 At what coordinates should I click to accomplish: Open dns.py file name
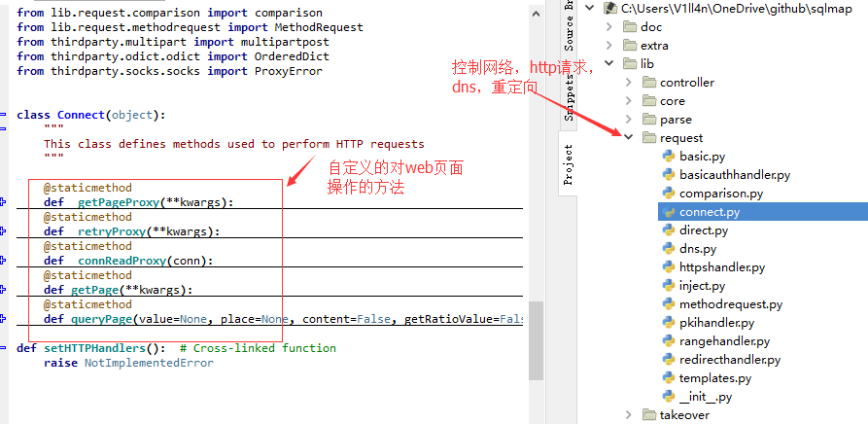pos(698,249)
